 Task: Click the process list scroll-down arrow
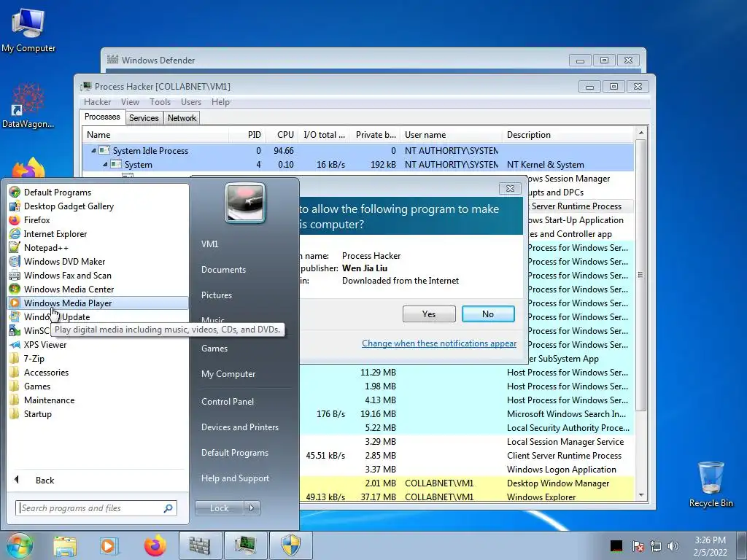641,495
